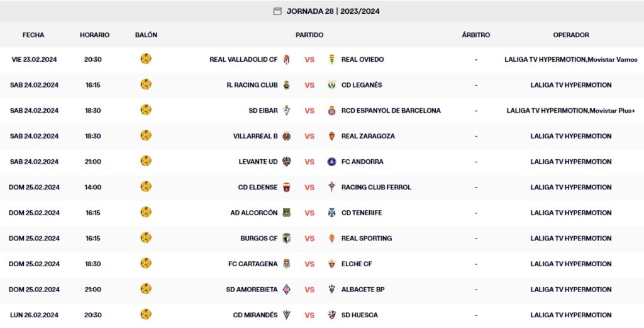The width and height of the screenshot is (644, 328).
Task: Click the Burgos CF team name
Action: (x=258, y=239)
